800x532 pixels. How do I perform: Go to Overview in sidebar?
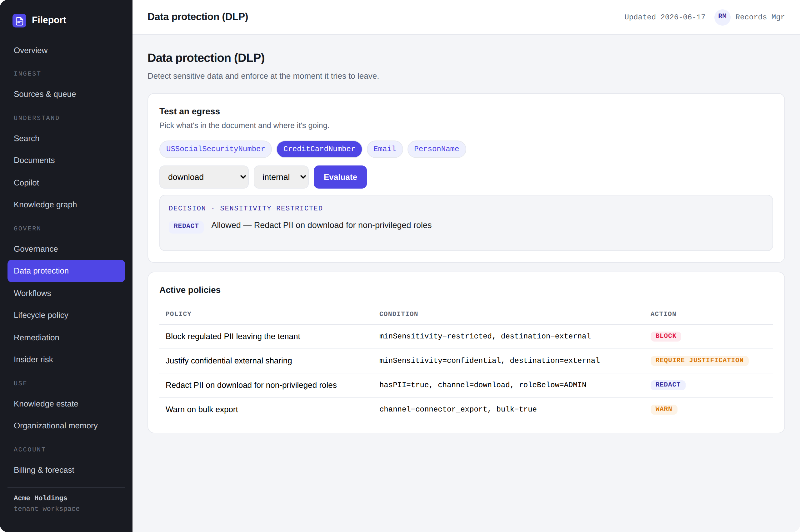(x=66, y=51)
